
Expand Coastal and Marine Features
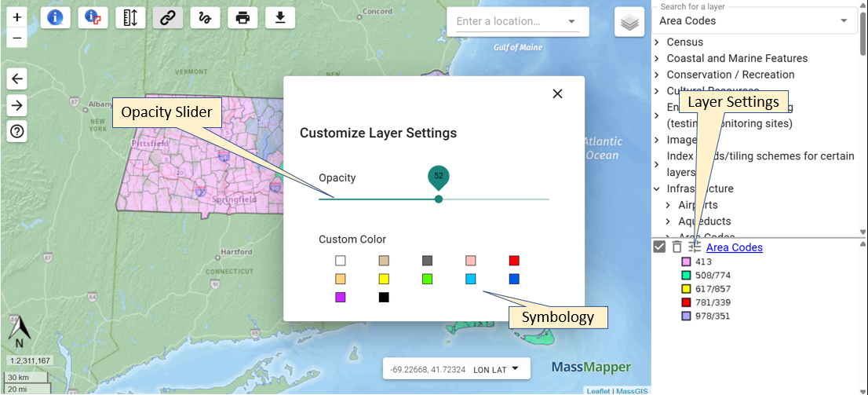click(x=657, y=58)
